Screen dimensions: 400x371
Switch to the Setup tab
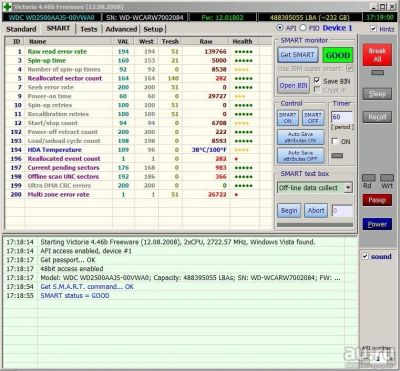click(x=153, y=29)
